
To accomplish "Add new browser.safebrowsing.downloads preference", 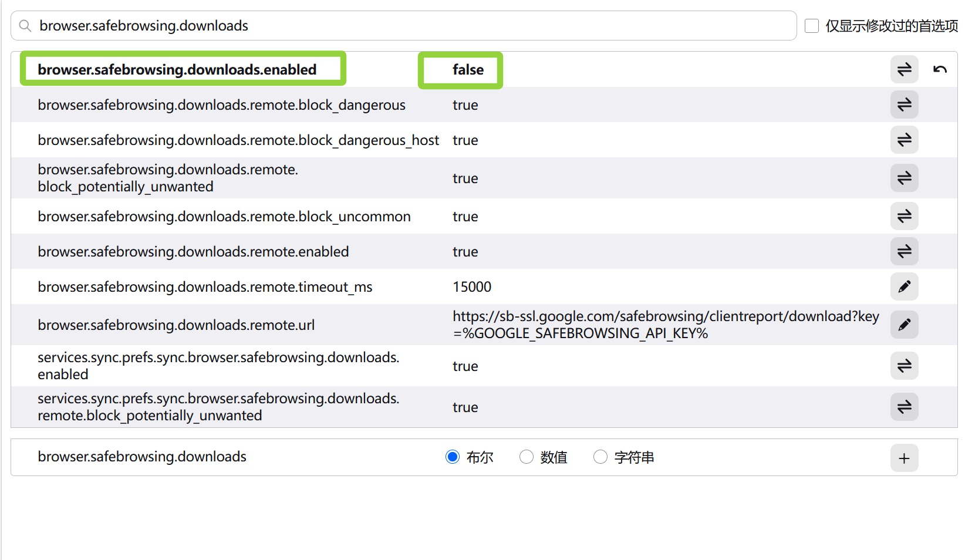I will [x=904, y=458].
